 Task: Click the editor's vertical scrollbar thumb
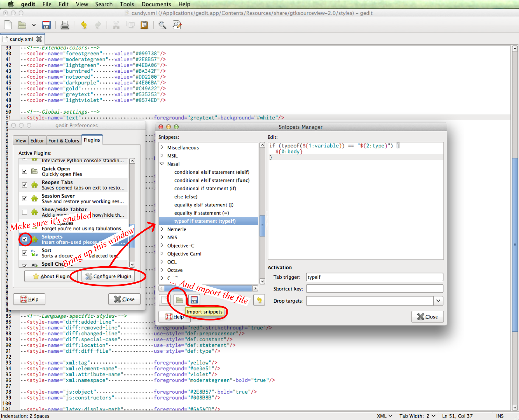tap(515, 245)
